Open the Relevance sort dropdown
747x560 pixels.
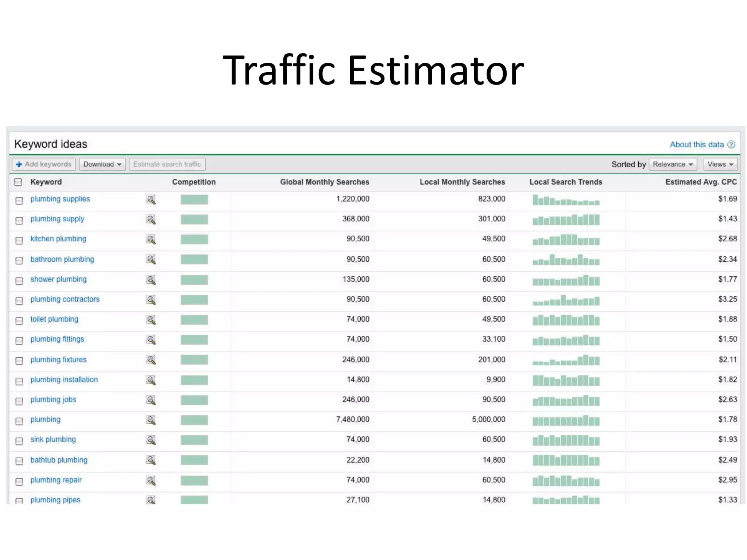coord(673,164)
